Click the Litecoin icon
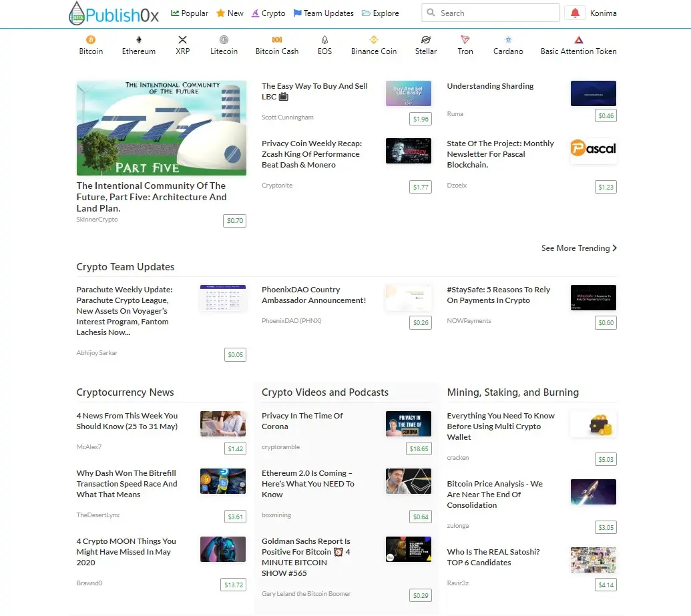 coord(224,39)
